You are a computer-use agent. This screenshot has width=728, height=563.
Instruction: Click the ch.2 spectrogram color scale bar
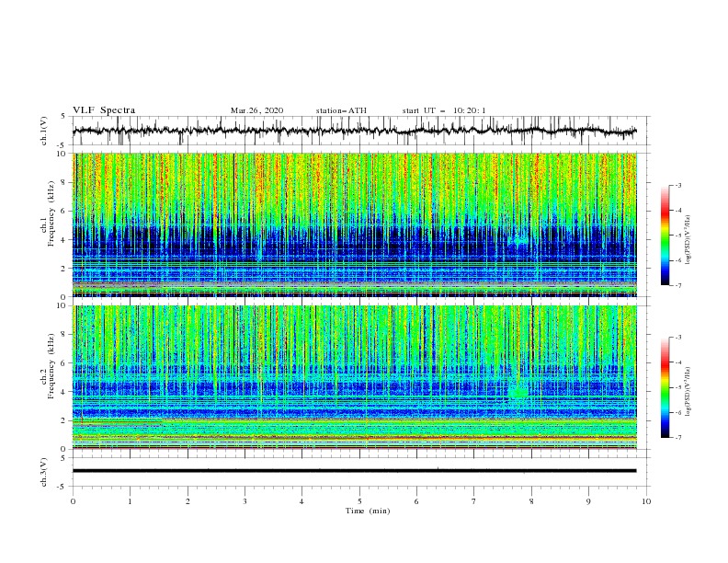coord(665,387)
